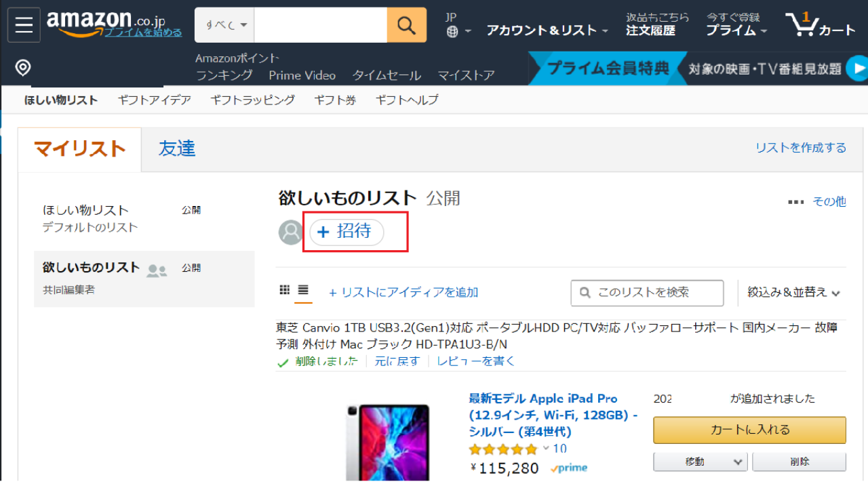Click the orange search magnifier button

[x=406, y=25]
